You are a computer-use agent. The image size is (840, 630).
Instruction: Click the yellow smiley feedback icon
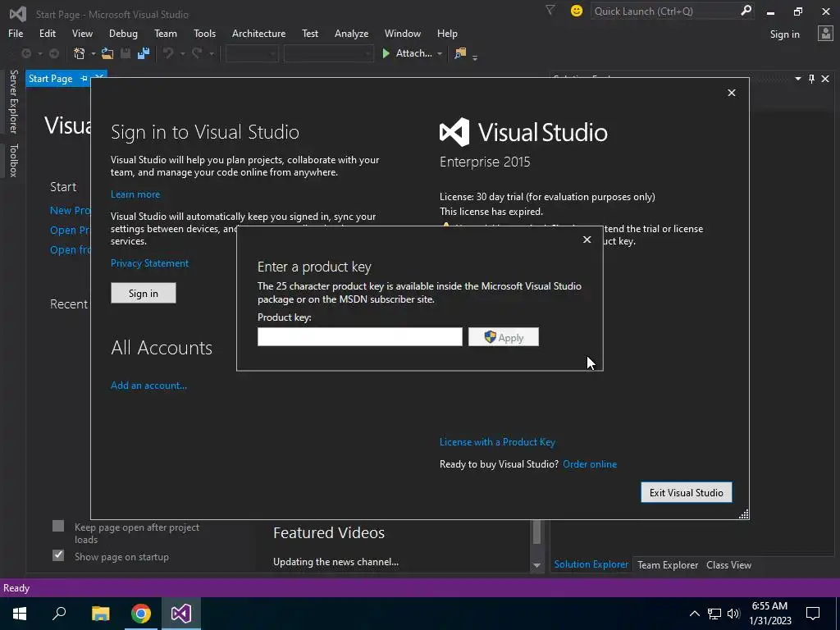(577, 11)
